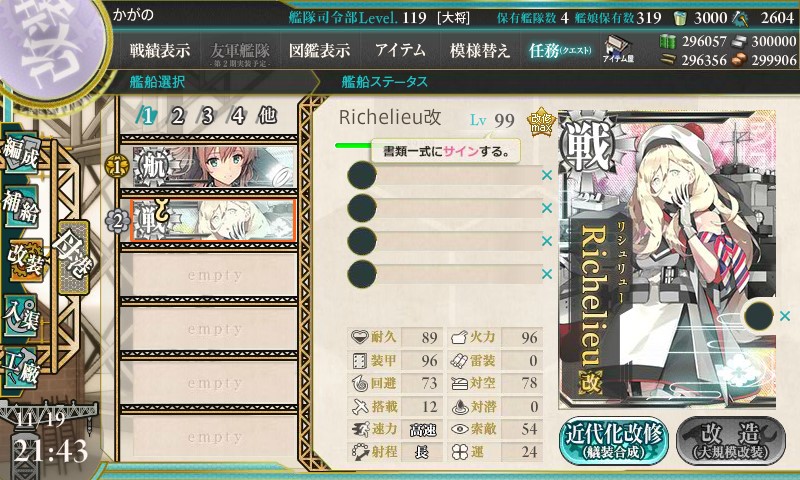Remove equipment in first slot with X

tap(547, 175)
